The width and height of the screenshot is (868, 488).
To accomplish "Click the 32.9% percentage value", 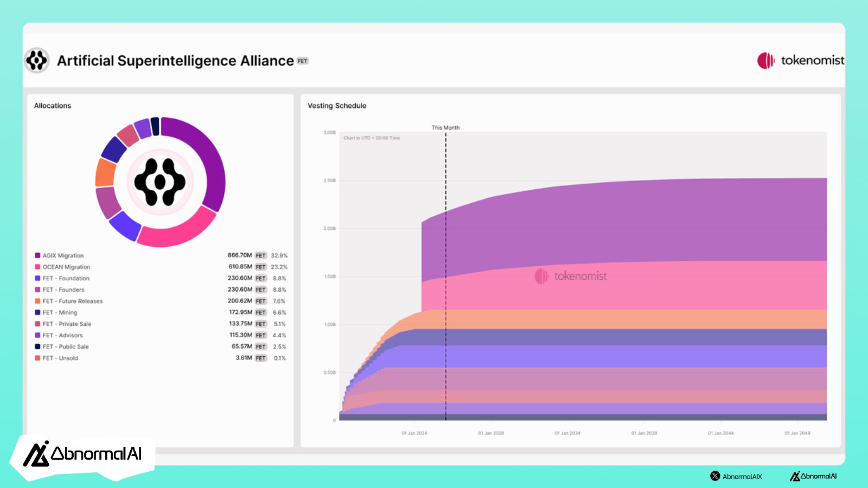I will coord(279,255).
